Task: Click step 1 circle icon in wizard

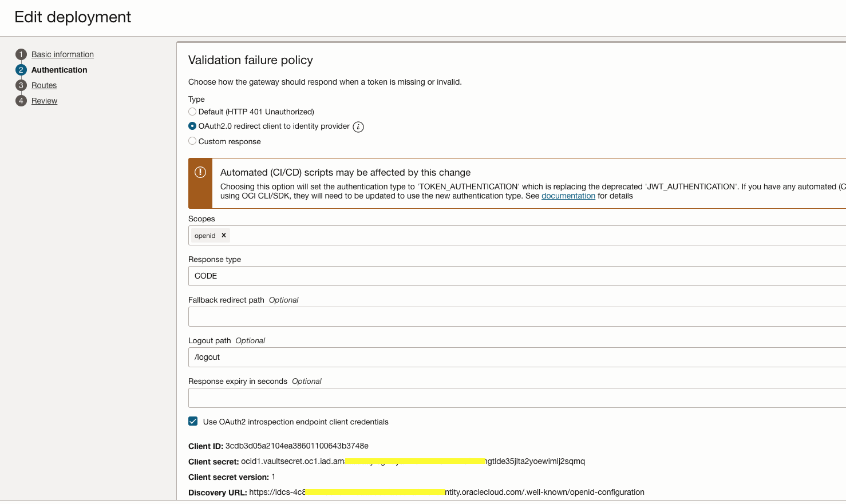Action: [x=21, y=54]
